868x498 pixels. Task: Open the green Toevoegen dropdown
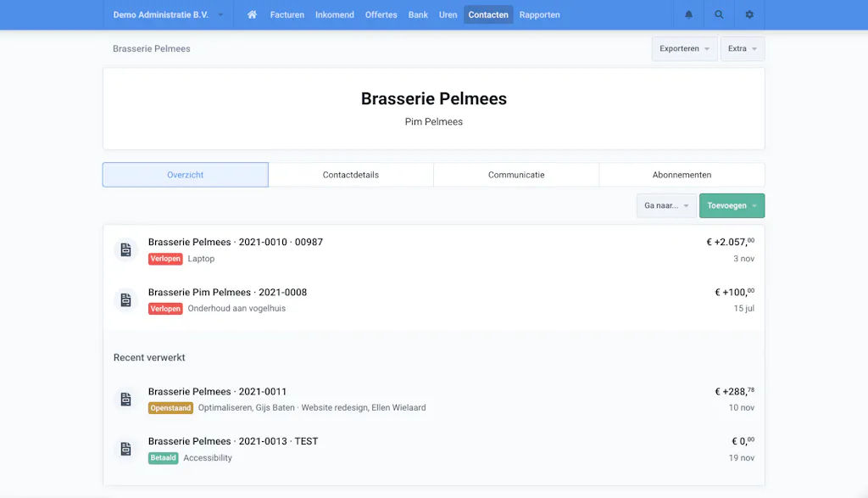tap(732, 205)
